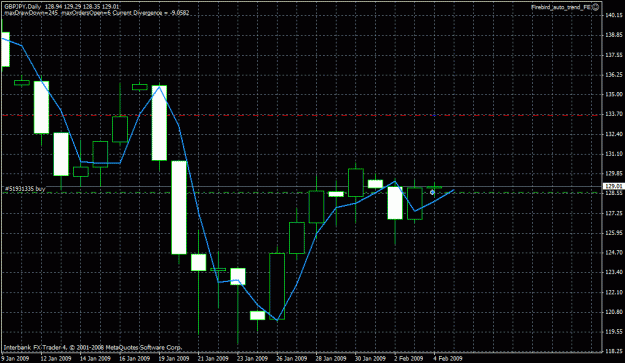Viewport: 625px width, 363px height.
Task: Click the 135.00 price scale label
Action: click(614, 94)
